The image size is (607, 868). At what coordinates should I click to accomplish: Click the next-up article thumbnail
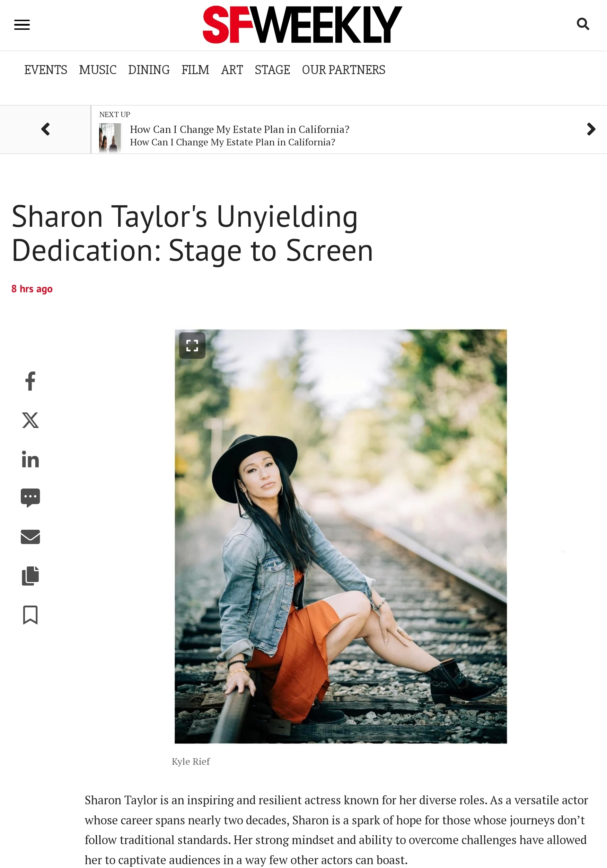pos(110,137)
